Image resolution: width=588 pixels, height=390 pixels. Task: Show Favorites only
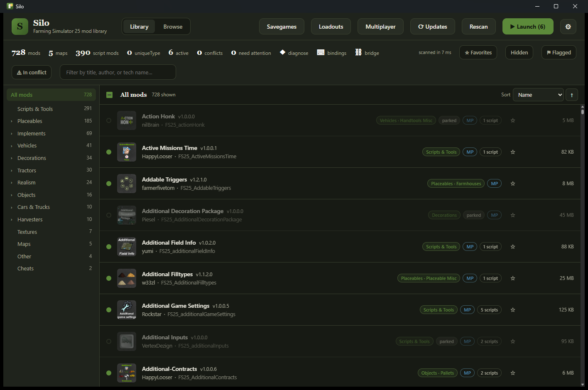pyautogui.click(x=478, y=52)
